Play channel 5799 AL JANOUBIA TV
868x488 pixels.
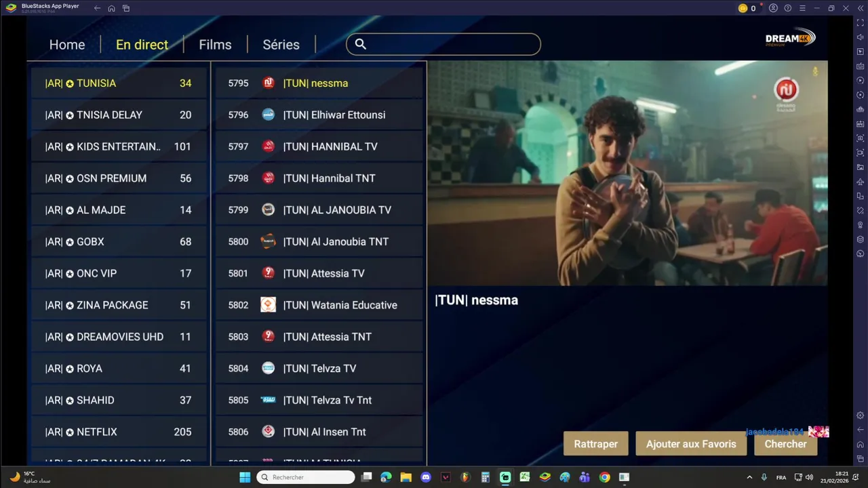319,210
